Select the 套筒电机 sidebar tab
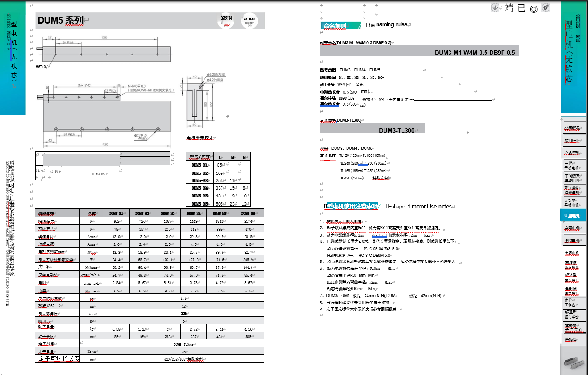Image resolution: width=588 pixels, height=375 pixels. point(573,228)
